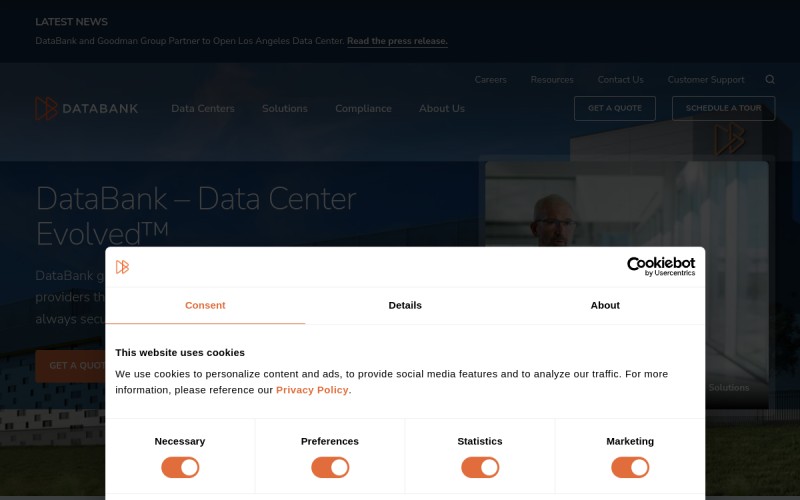Click the Cookiebot by Usercentrics logo

click(661, 266)
